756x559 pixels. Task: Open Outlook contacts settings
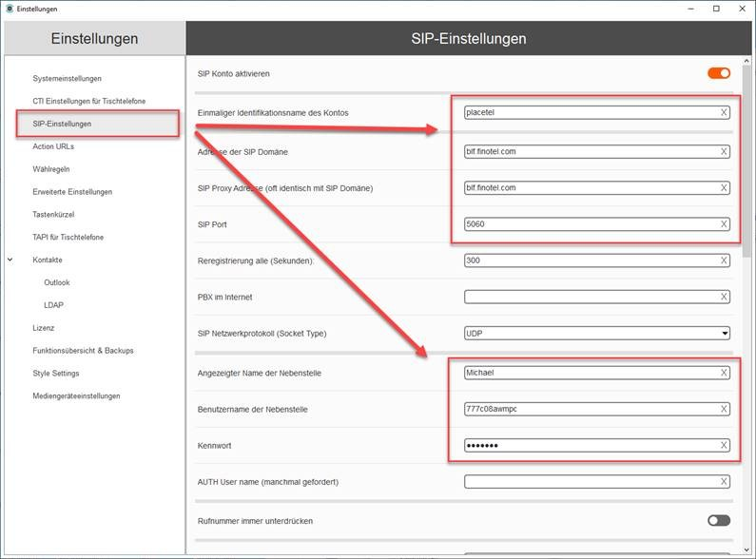pyautogui.click(x=57, y=282)
